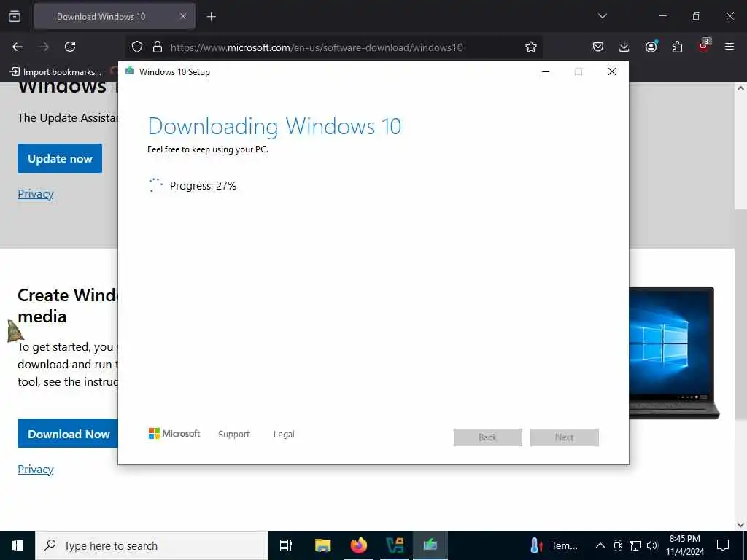
Task: Show hidden system tray icons
Action: tap(600, 545)
